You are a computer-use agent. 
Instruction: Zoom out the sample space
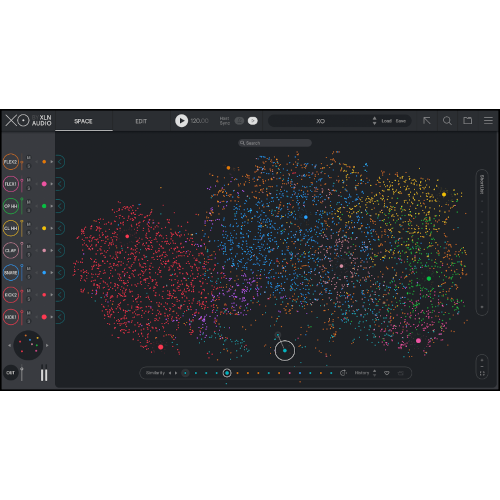point(482,366)
